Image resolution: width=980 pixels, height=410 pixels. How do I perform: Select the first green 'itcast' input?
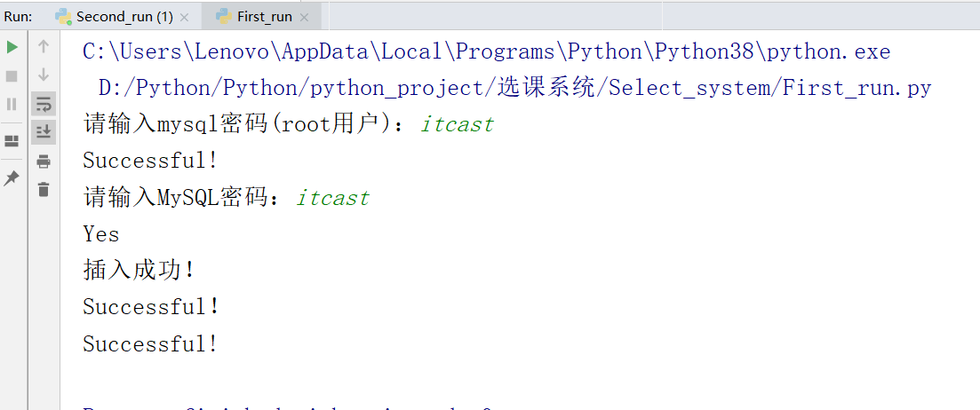(458, 125)
